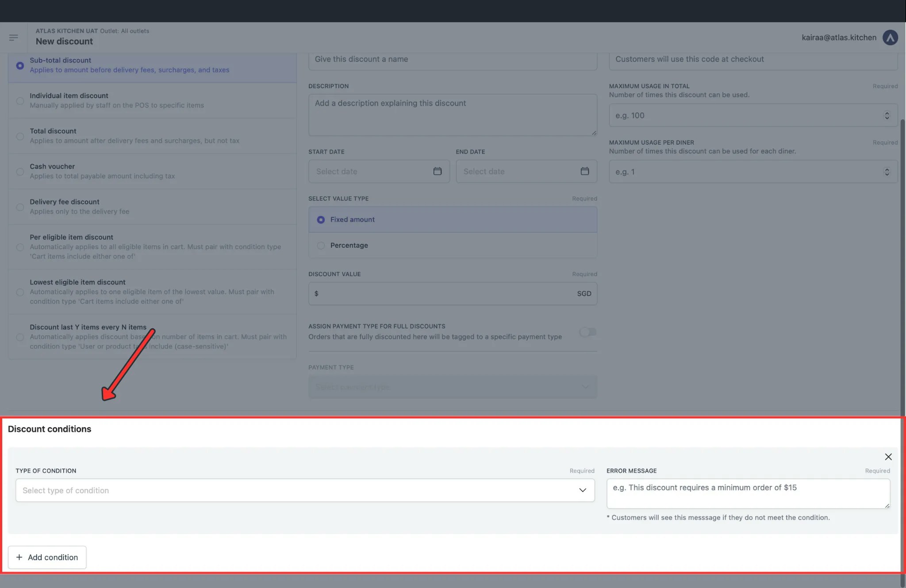Click the error message text field

tap(748, 493)
